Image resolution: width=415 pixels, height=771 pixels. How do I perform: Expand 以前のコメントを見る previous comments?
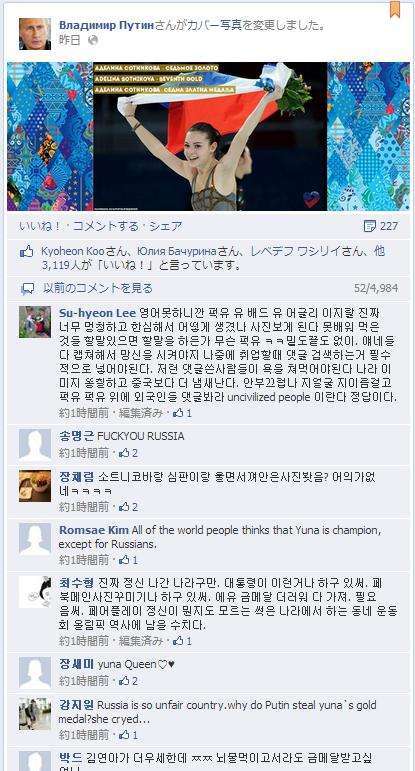click(x=98, y=288)
